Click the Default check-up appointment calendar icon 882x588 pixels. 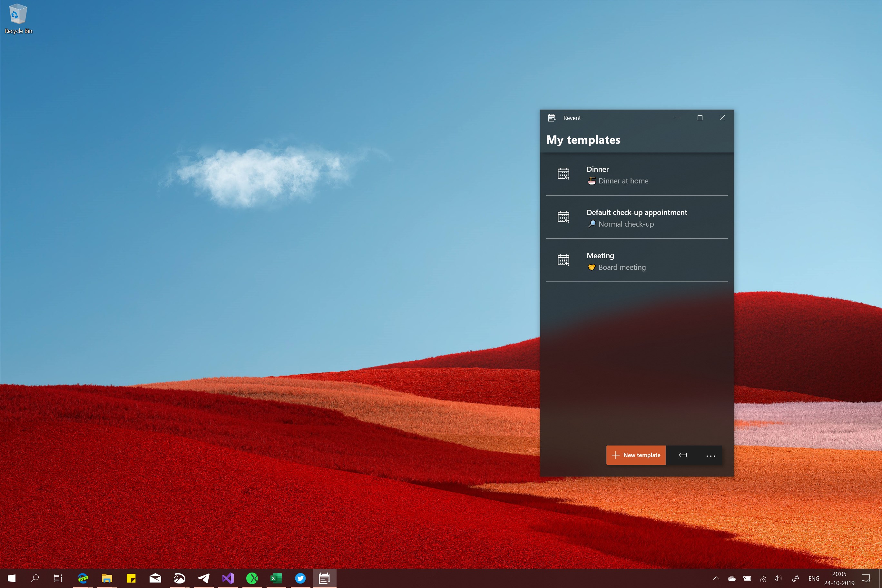[x=563, y=217]
